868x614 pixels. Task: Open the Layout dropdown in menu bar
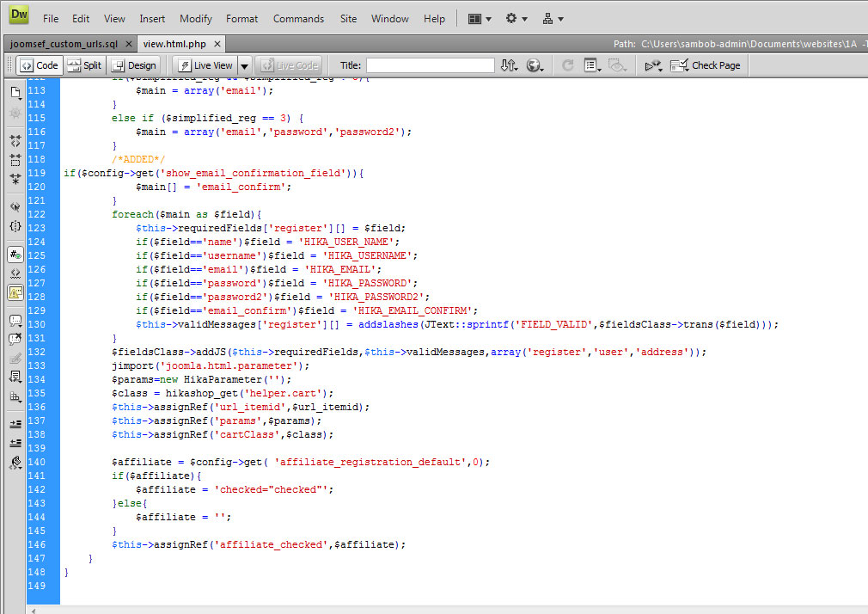[480, 19]
